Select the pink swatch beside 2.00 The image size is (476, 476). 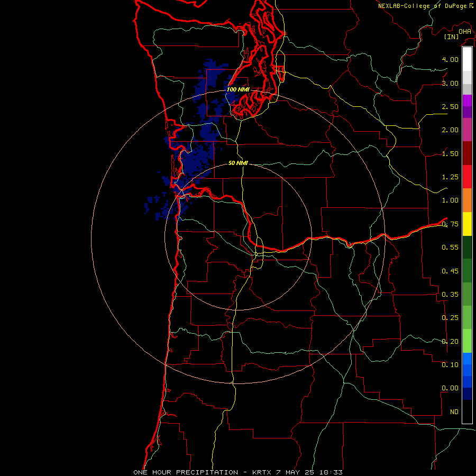(x=467, y=130)
